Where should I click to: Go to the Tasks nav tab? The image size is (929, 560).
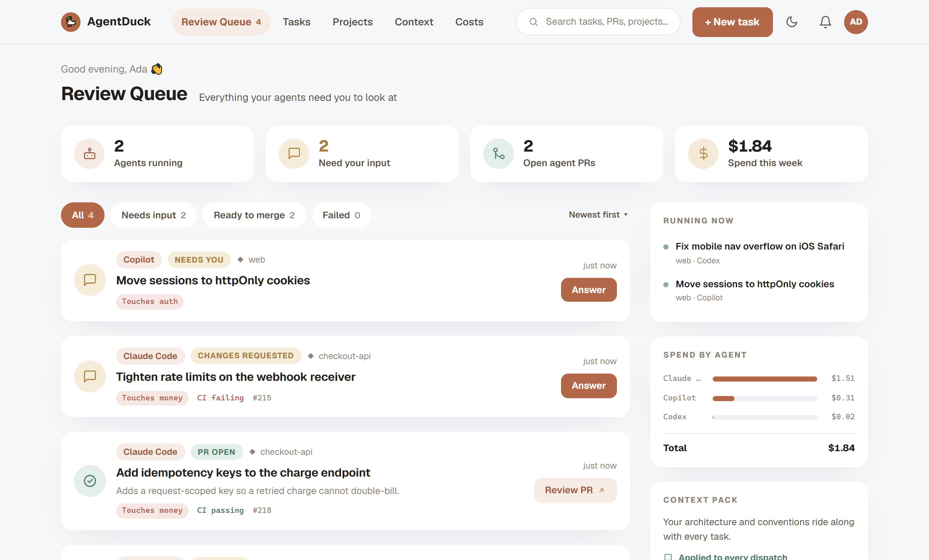point(296,22)
